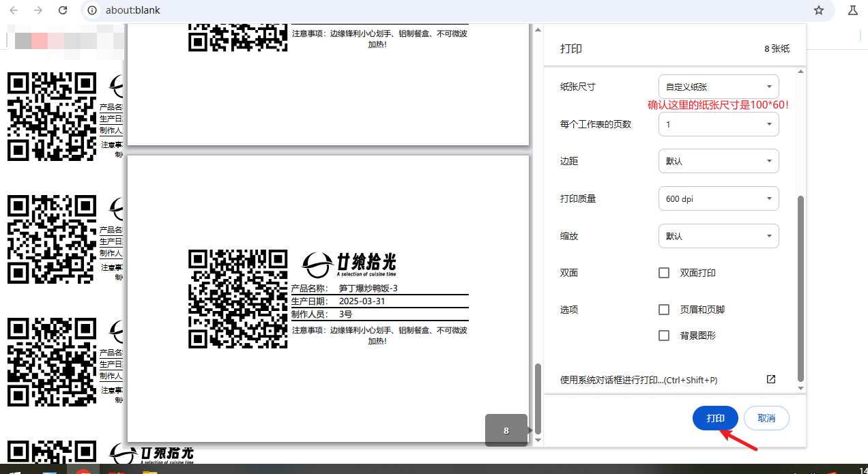This screenshot has width=868, height=474.
Task: Open 使用系统对话框进行打印 link
Action: pos(639,380)
